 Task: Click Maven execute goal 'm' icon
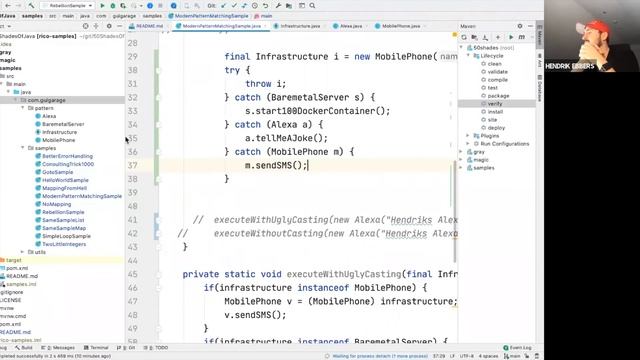522,37
